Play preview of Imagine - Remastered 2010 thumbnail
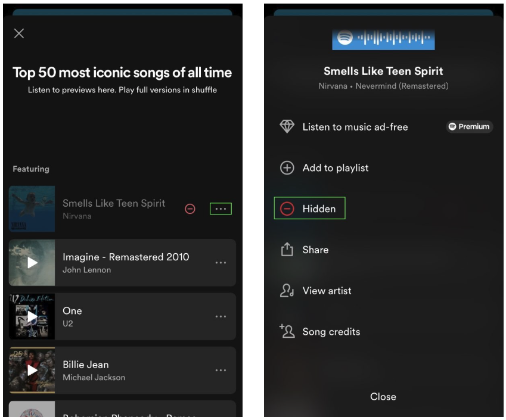Screen dimensions: 506x420 (32, 263)
